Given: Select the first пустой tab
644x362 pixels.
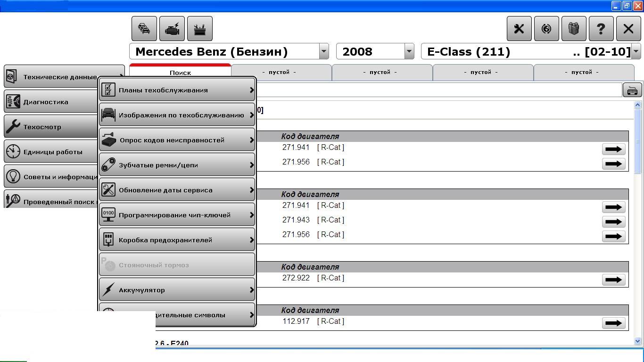Looking at the screenshot, I should pyautogui.click(x=281, y=72).
